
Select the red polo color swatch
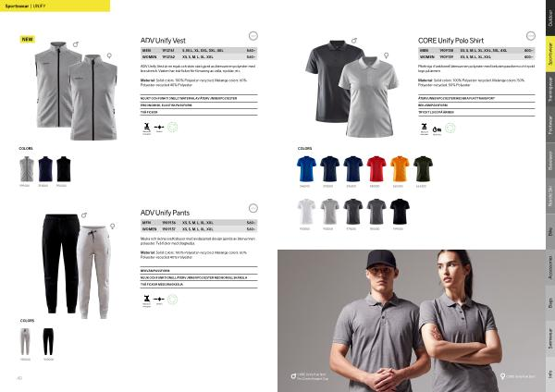point(376,169)
